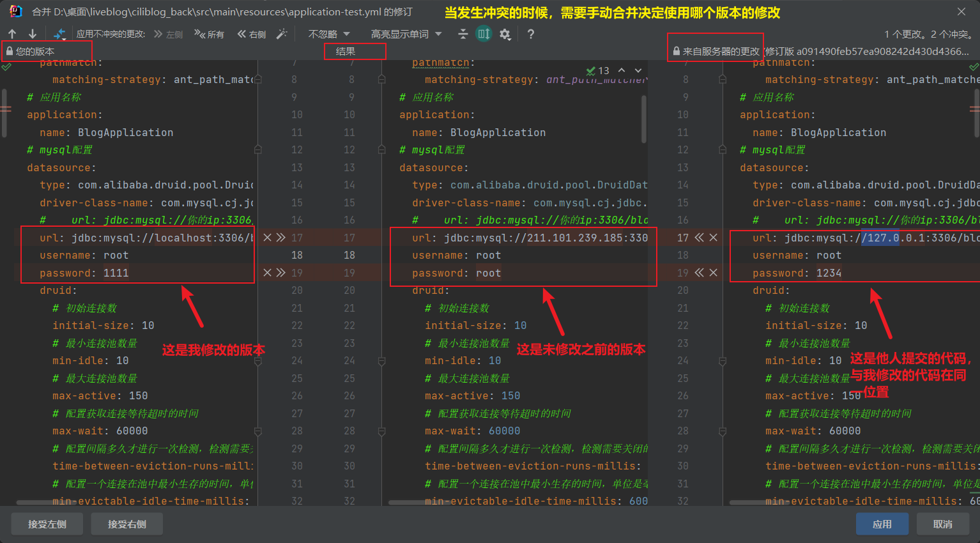Close the merge dialog window
This screenshot has width=980, height=543.
click(961, 11)
